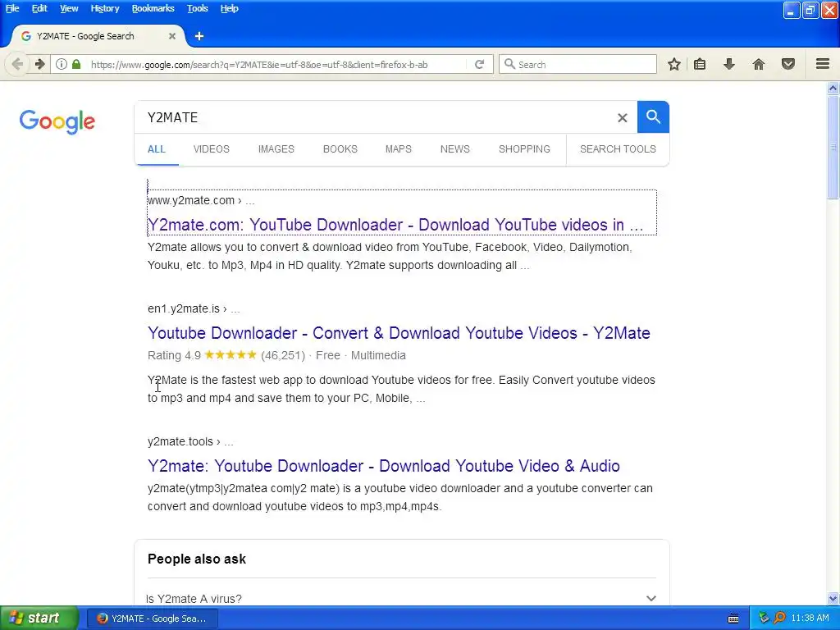Click the scrollbar down arrow
The image size is (840, 630).
[833, 598]
